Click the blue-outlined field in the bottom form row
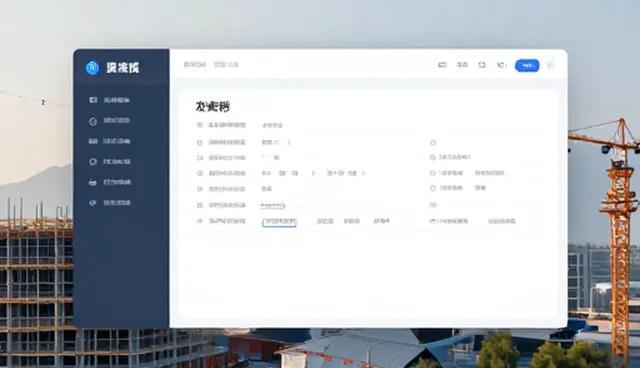 (x=279, y=222)
